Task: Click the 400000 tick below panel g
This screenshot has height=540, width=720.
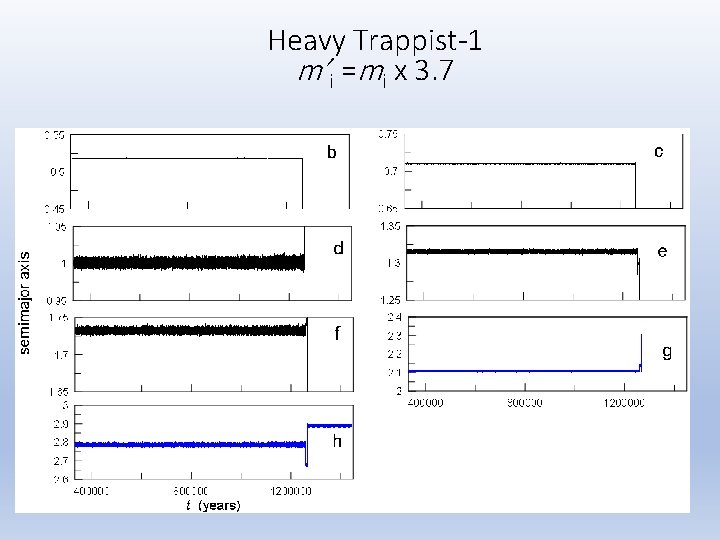Action: [425, 403]
